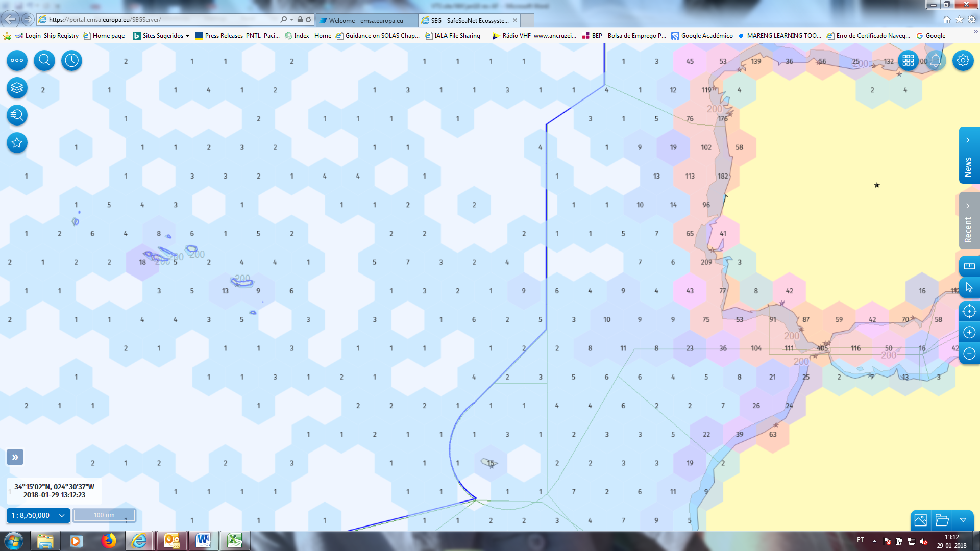
Task: Click the magnifier search button
Action: coord(44,60)
